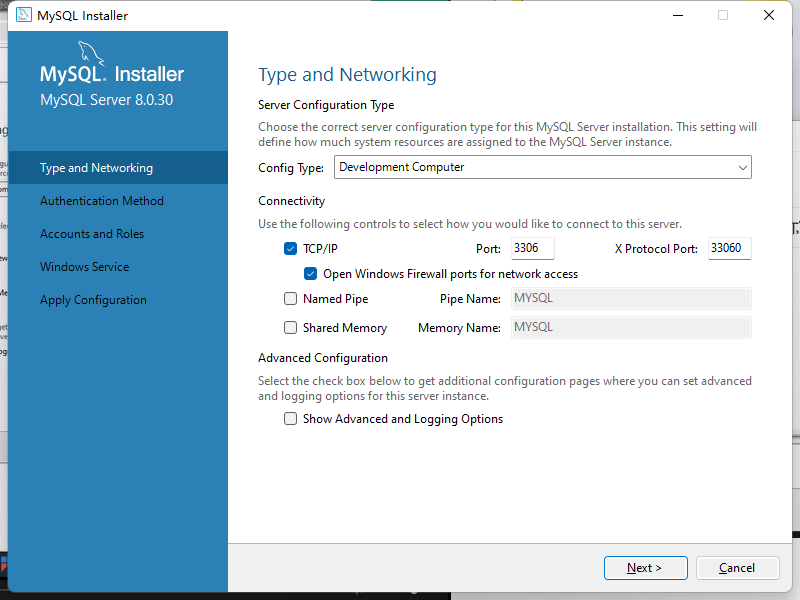The image size is (800, 600).
Task: Click the MySQL Installer title bar icon
Action: [x=23, y=15]
